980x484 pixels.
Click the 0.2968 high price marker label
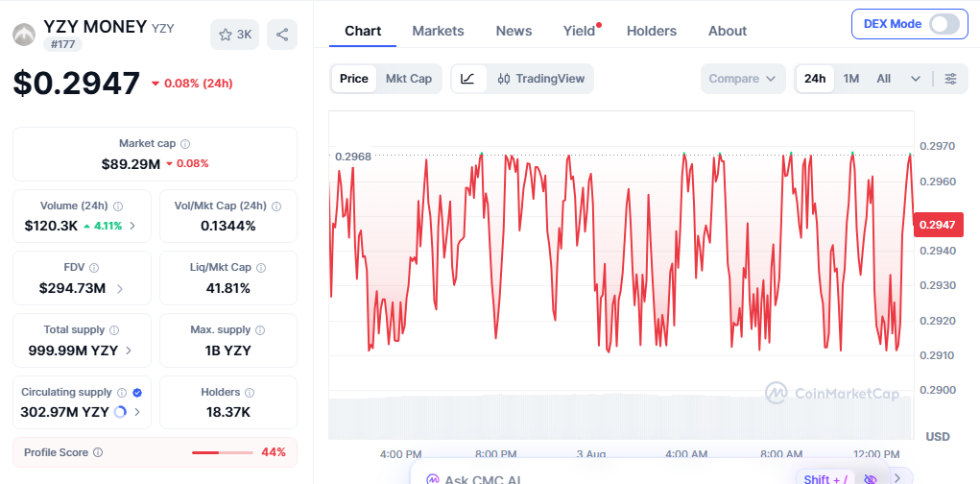(353, 157)
